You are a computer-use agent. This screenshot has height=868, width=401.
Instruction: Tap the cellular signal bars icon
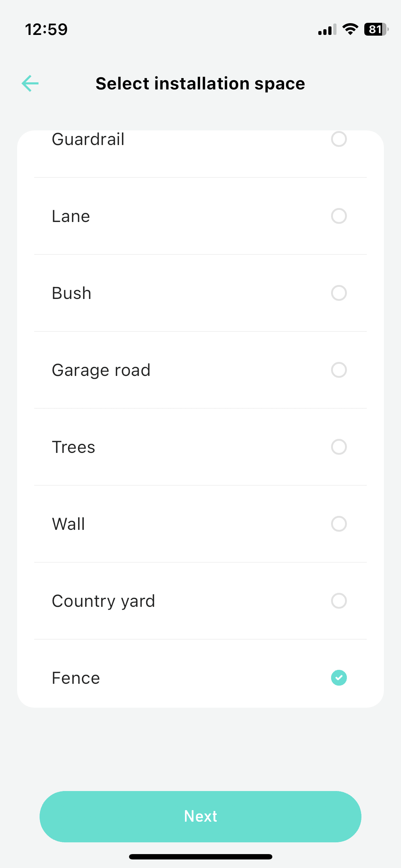click(x=327, y=30)
